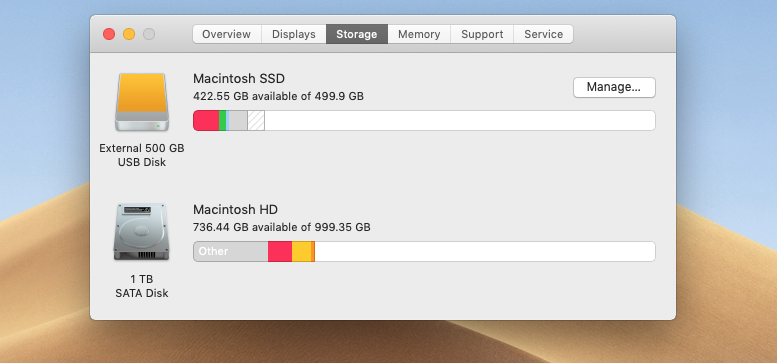777x363 pixels.
Task: Click the orange external SSD drive icon
Action: coord(142,102)
